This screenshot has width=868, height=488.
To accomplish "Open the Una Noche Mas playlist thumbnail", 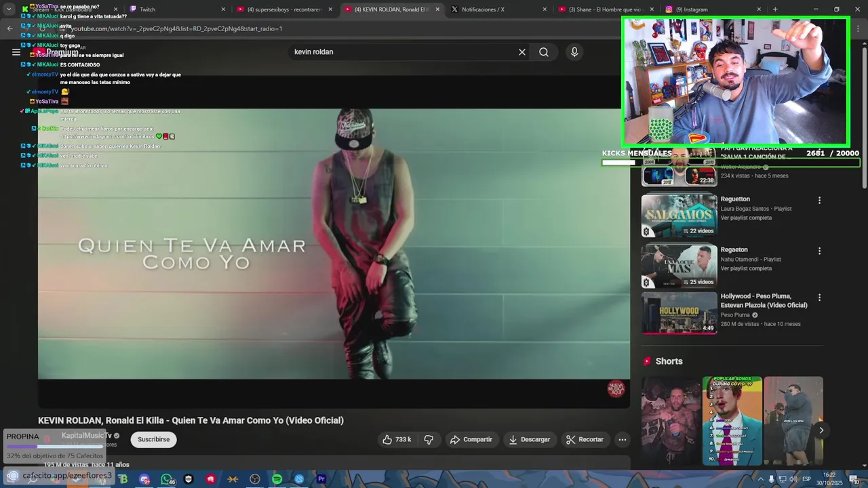I will tap(679, 266).
